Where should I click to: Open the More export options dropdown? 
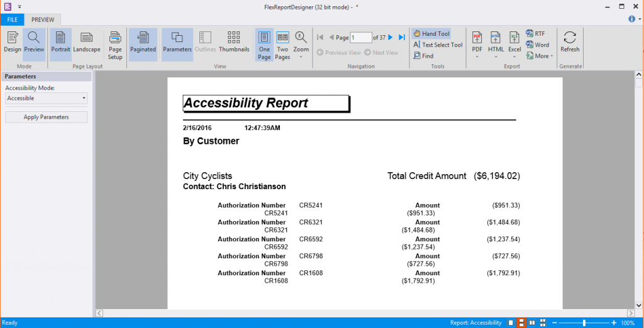point(540,56)
